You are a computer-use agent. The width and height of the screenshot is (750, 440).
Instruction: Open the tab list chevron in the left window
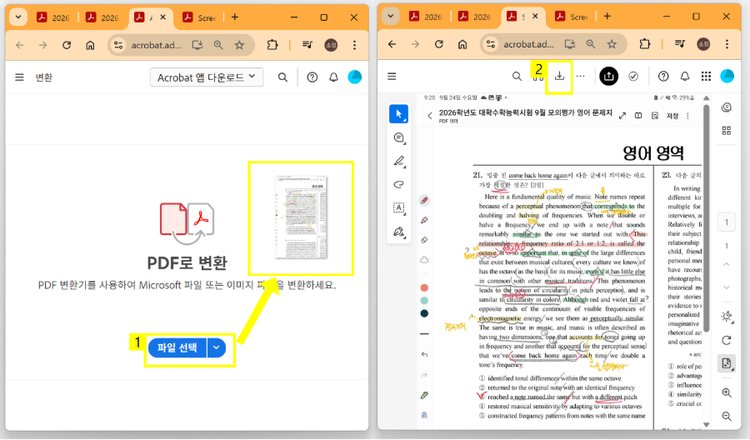click(x=18, y=18)
